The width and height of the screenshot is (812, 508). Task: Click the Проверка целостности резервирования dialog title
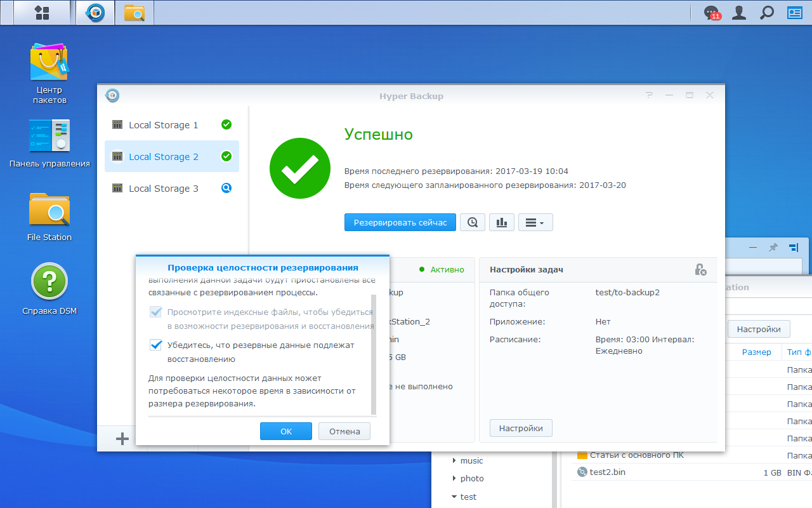click(263, 268)
